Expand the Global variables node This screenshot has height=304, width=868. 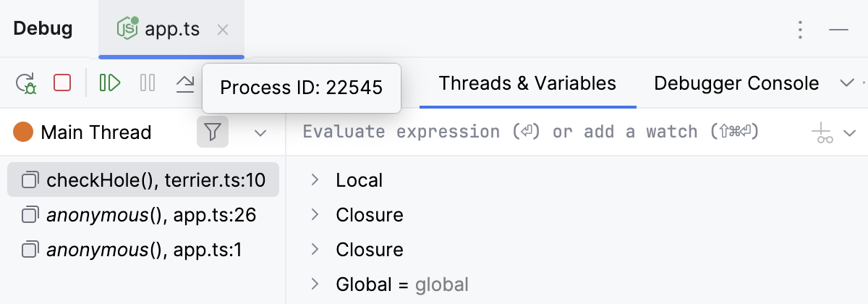click(315, 284)
